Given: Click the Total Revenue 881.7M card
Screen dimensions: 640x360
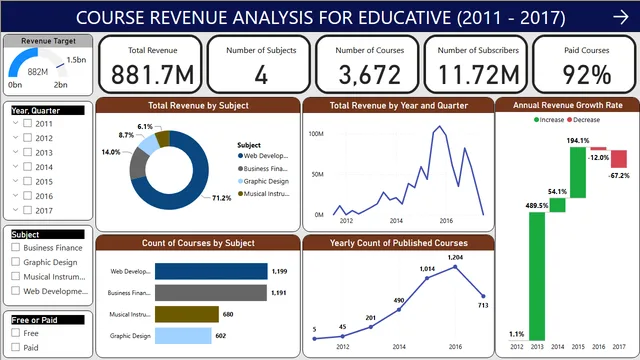Looking at the screenshot, I should point(151,64).
